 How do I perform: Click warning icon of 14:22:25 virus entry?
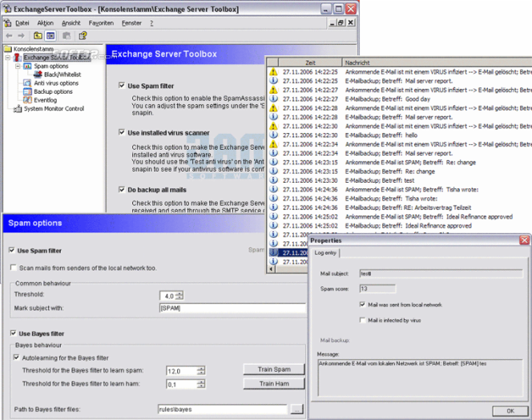pyautogui.click(x=273, y=72)
